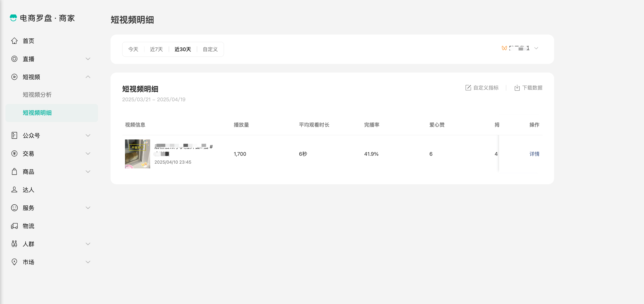Click the 自定义指标 edit pencil icon
Screen dimensions: 644x304
(468, 88)
